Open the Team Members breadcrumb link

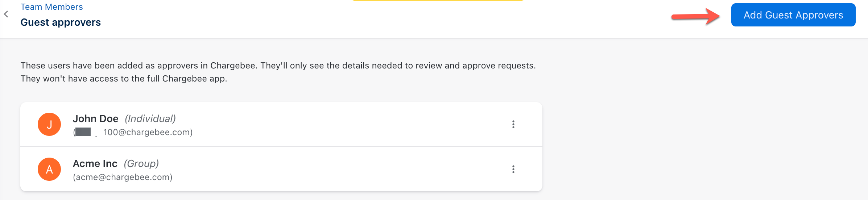coord(51,7)
